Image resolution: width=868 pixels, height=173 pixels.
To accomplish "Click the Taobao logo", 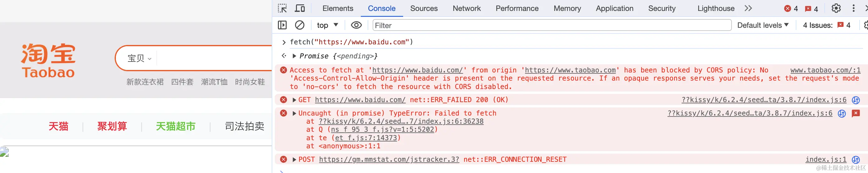I will click(x=48, y=61).
